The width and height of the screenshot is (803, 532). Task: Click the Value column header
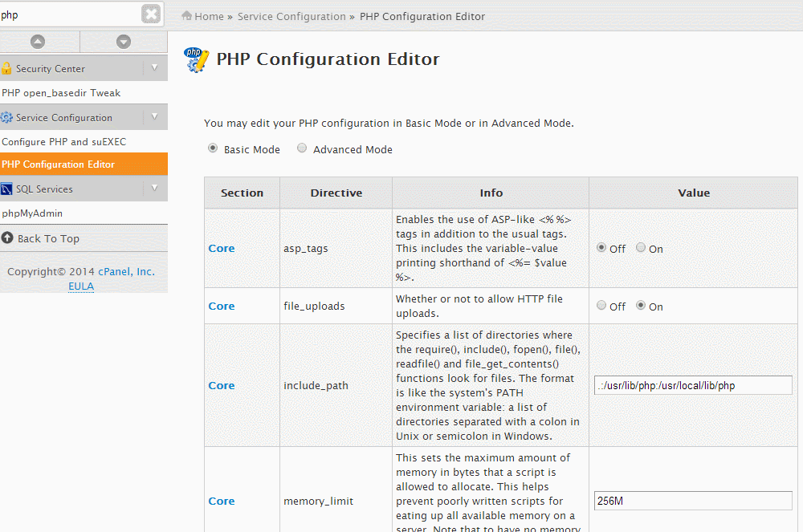tap(694, 193)
